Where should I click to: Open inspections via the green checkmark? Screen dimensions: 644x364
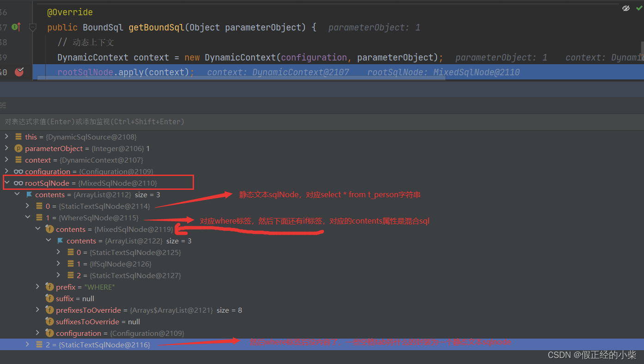click(x=639, y=8)
